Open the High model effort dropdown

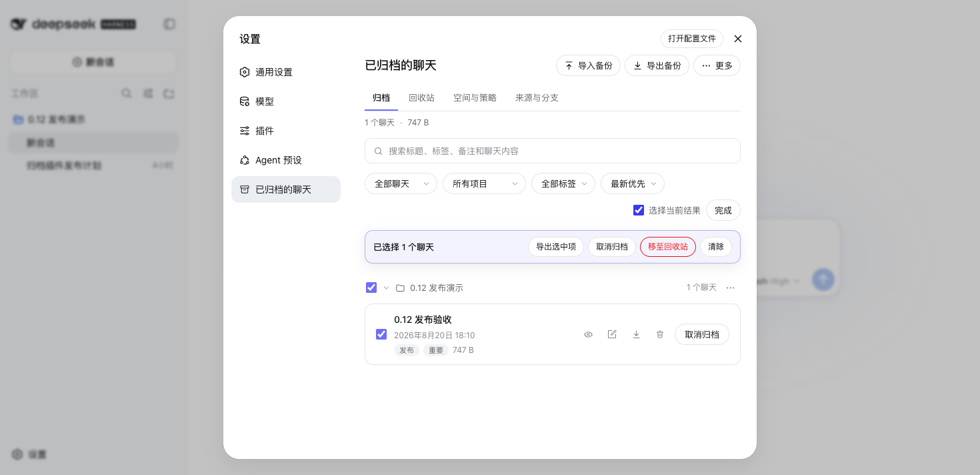point(785,282)
